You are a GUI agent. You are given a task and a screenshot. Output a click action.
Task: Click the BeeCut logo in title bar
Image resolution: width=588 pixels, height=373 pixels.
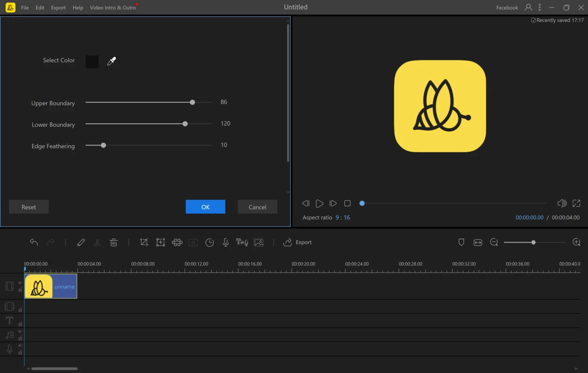pyautogui.click(x=10, y=7)
